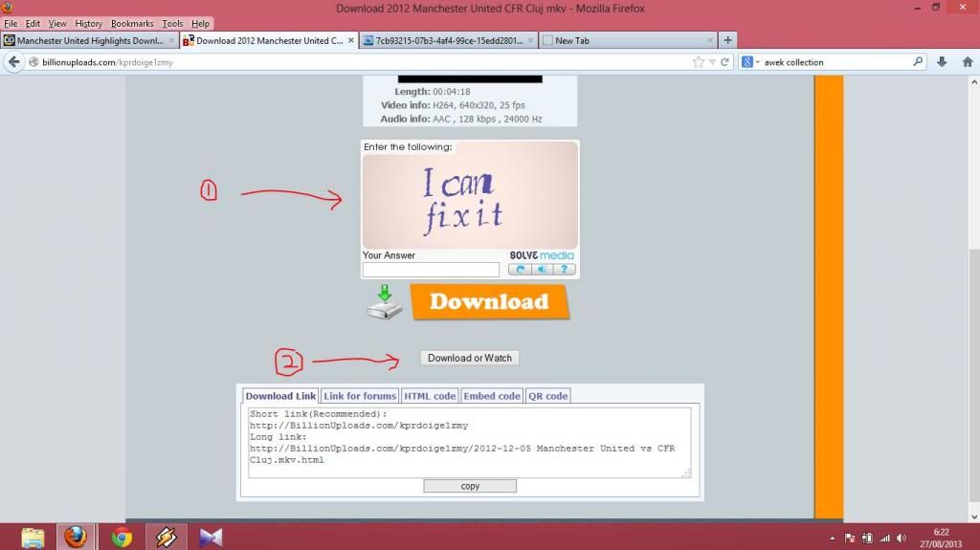Open the Google search engine dropdown
The image size is (980, 550).
(x=750, y=62)
